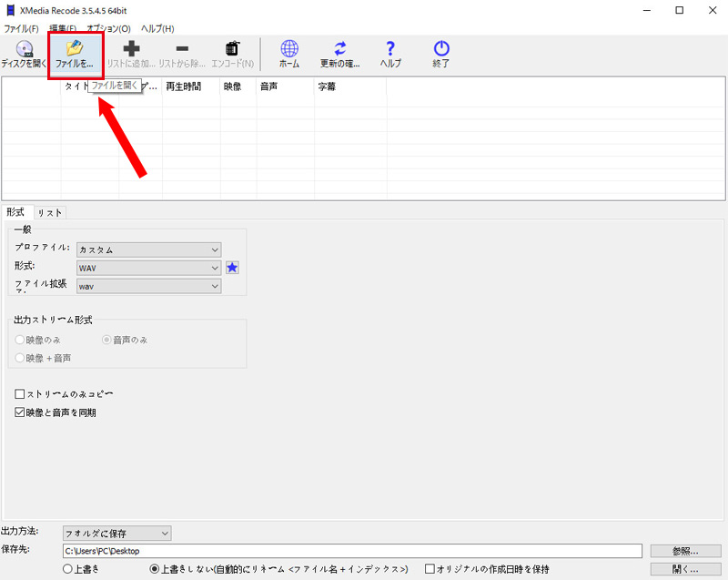728x580 pixels.
Task: Switch to the 形式 tab
Action: click(15, 212)
